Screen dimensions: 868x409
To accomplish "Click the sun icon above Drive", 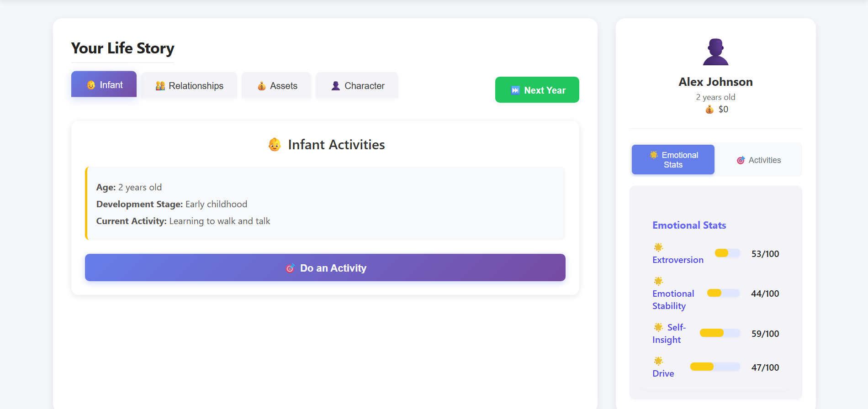I will tap(658, 361).
